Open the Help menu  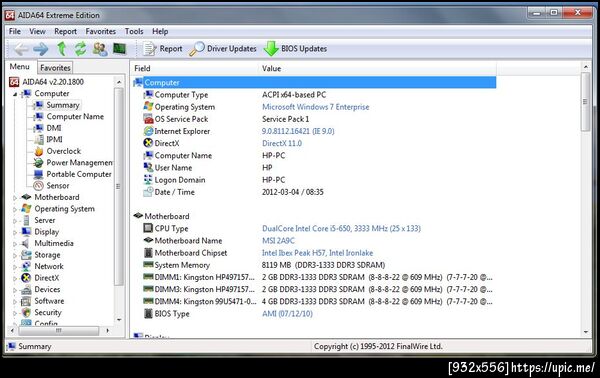pos(160,31)
